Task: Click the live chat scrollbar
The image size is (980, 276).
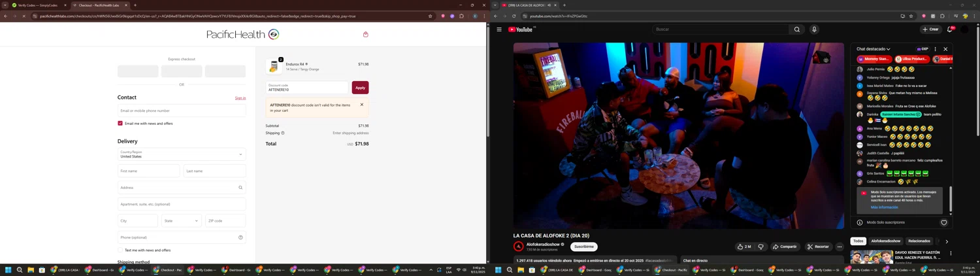Action: [951, 199]
